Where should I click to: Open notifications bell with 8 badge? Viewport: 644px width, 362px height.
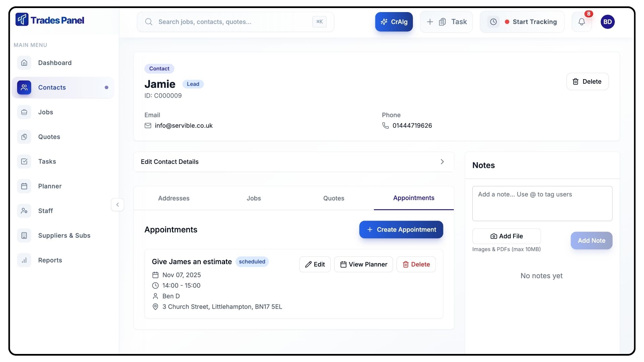coord(582,22)
